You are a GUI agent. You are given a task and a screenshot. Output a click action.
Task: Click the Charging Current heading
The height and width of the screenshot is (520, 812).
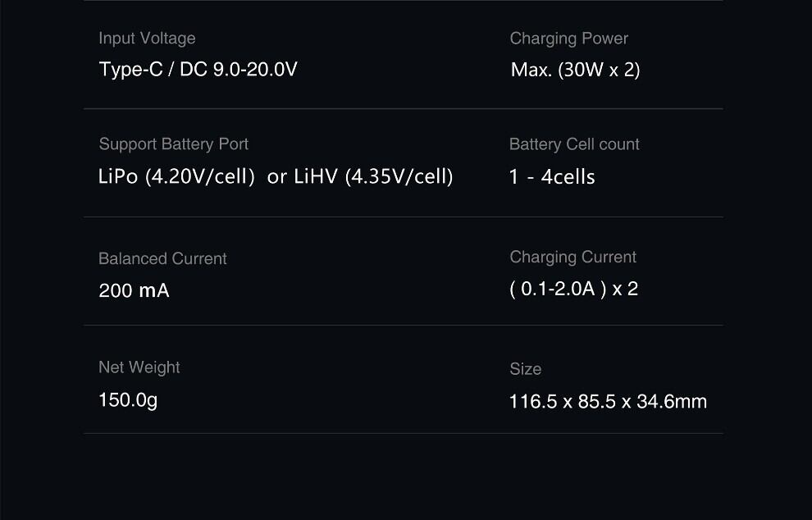[573, 258]
